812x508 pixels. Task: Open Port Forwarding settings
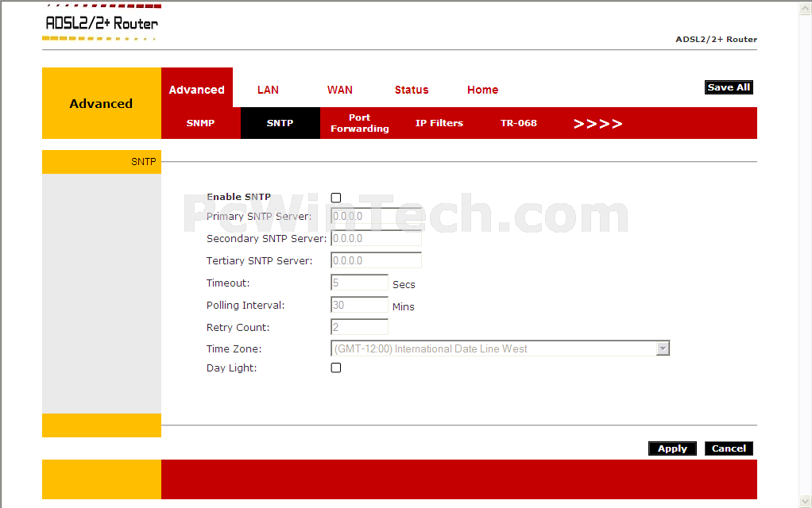[360, 123]
